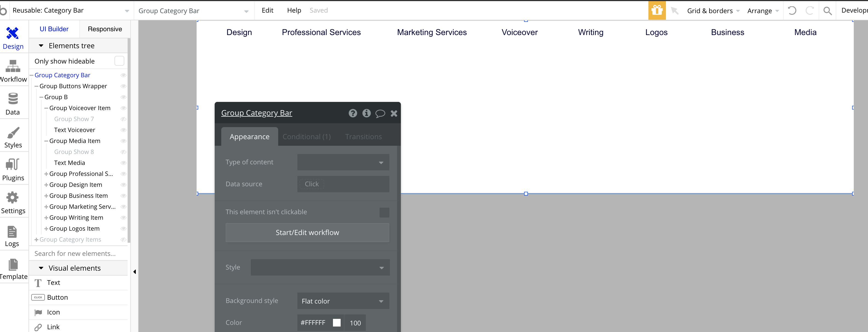
Task: Toggle visibility of Group Show 8
Action: [123, 152]
